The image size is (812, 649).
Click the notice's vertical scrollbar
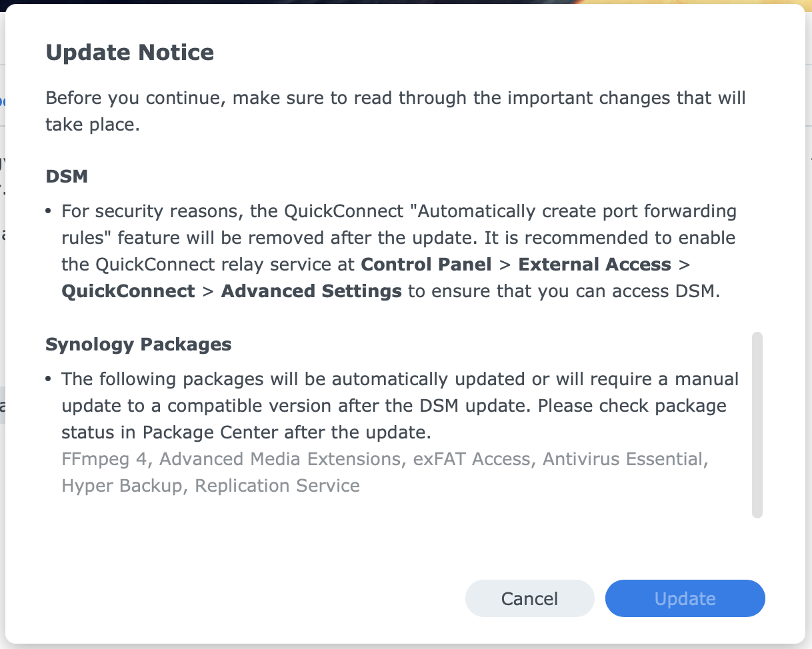pyautogui.click(x=757, y=424)
